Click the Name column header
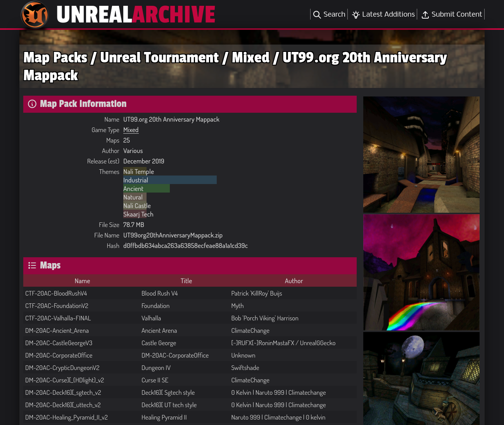Viewport: 504px width, 425px height. [82, 281]
